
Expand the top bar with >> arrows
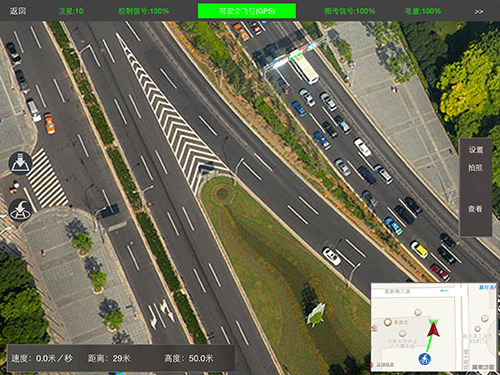click(x=479, y=12)
